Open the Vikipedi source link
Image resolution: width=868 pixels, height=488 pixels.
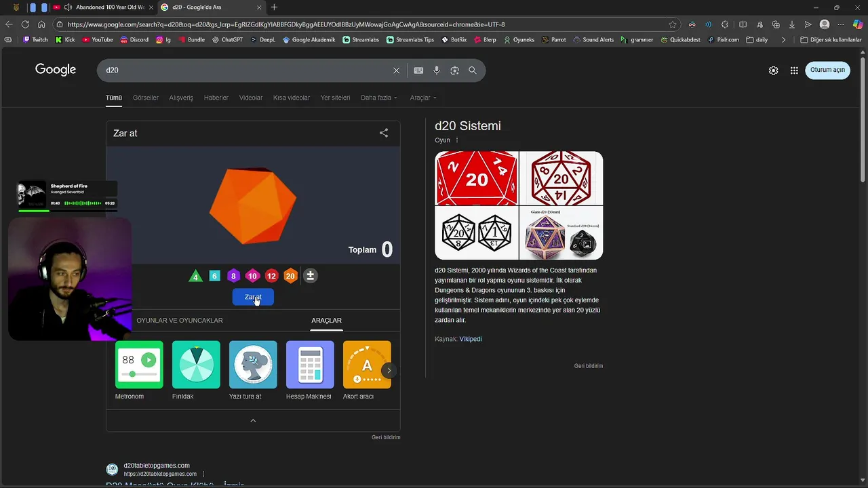(471, 339)
